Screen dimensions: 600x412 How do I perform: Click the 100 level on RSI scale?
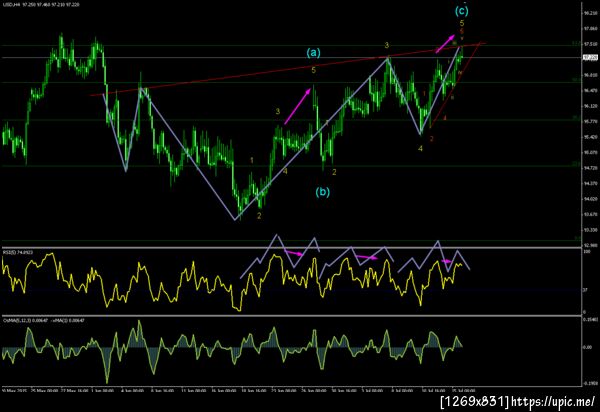(586, 252)
